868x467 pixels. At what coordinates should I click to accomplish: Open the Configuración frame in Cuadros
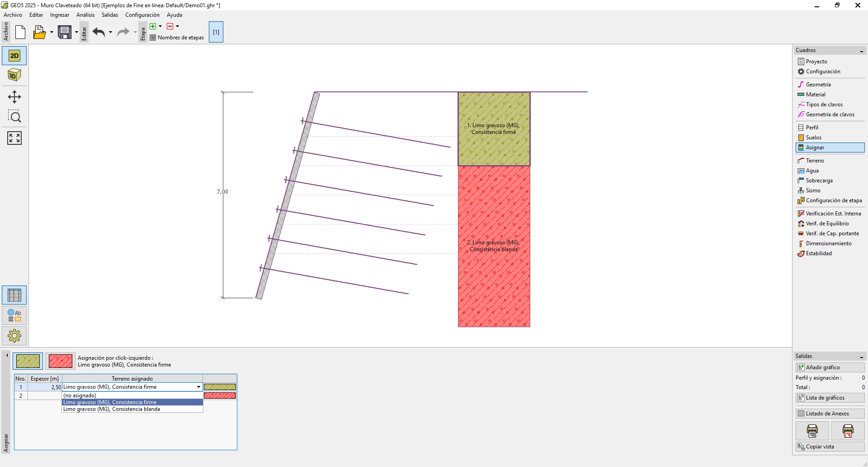pos(830,71)
